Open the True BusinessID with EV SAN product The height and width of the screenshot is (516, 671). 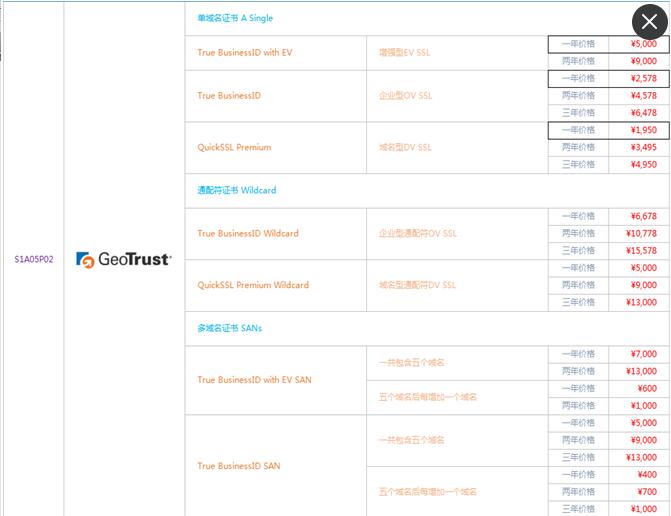254,380
